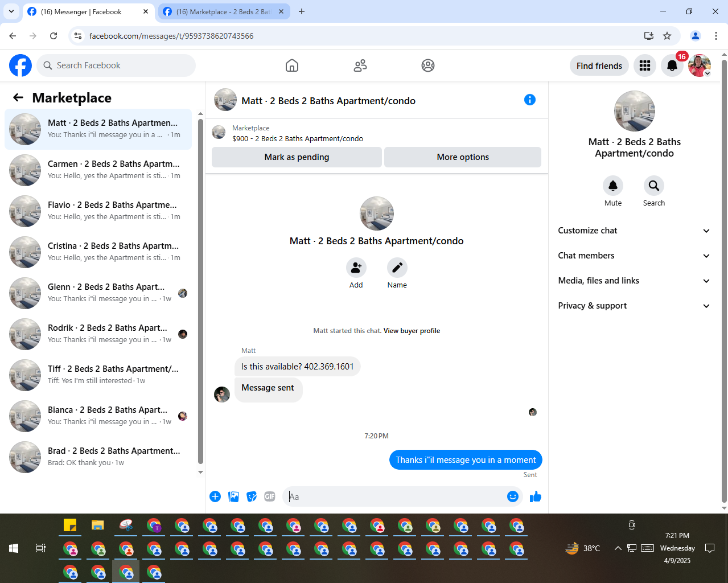Open Windows Start menu

(14, 548)
